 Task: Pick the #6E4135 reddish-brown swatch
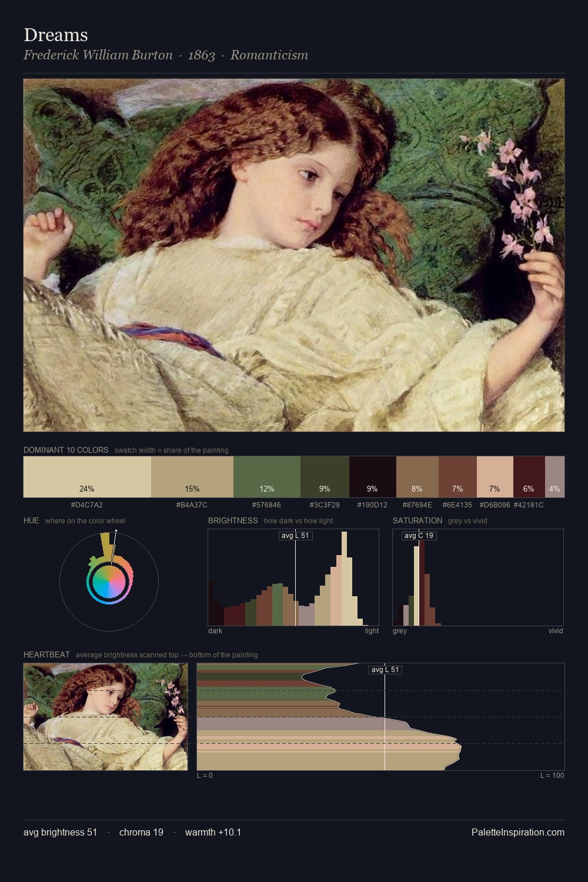[x=457, y=477]
